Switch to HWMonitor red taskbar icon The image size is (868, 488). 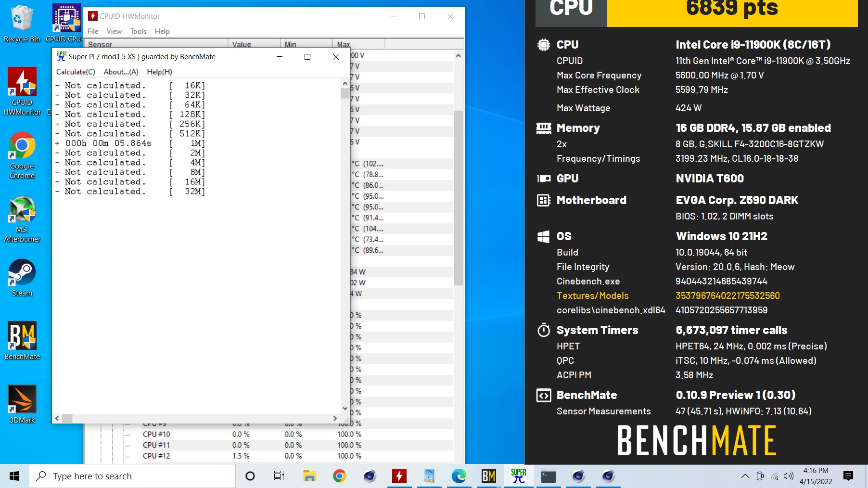coord(399,476)
